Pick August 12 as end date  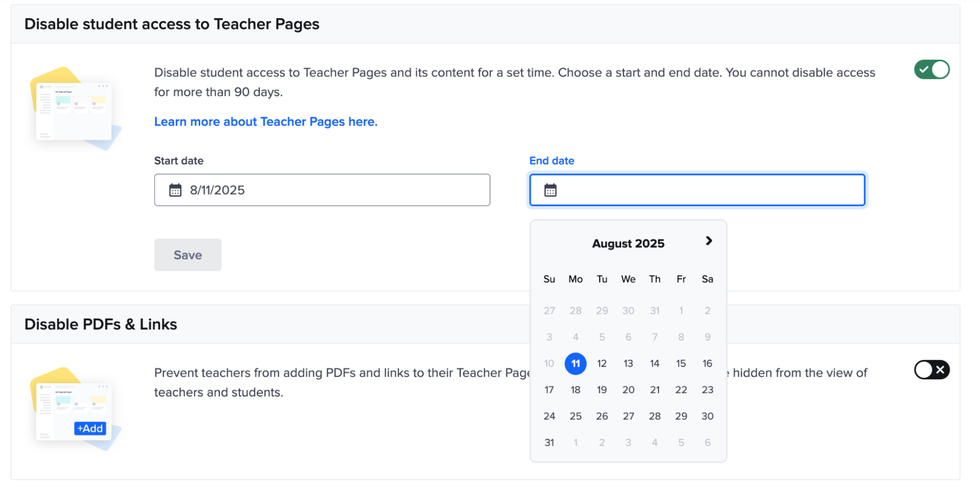pyautogui.click(x=602, y=364)
